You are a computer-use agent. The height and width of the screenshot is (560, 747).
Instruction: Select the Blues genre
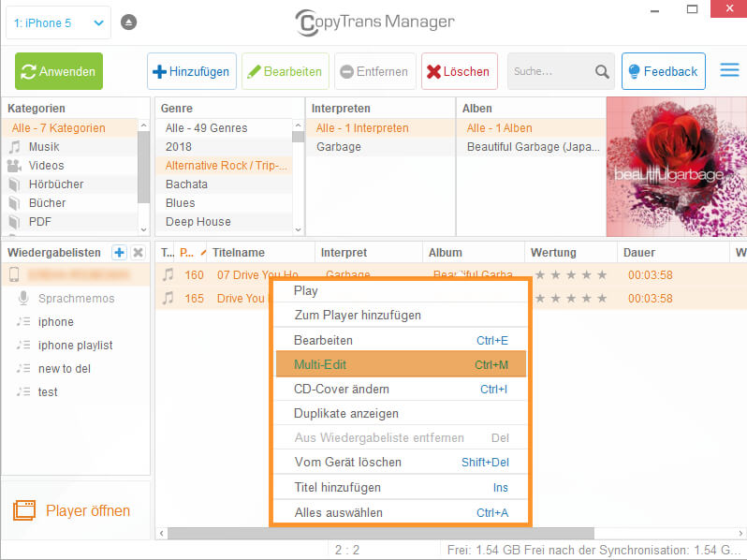coord(225,203)
